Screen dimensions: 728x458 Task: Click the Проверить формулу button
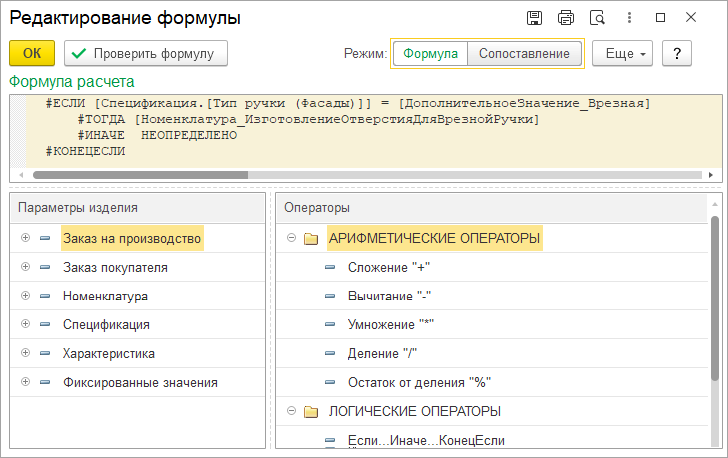146,53
